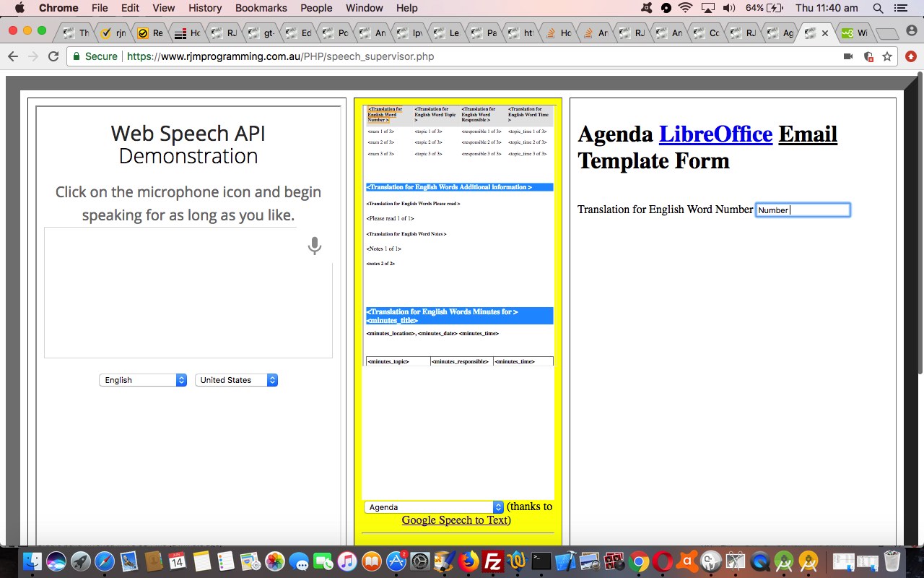Close the active browser tab
This screenshot has height=578, width=924.
tap(824, 33)
